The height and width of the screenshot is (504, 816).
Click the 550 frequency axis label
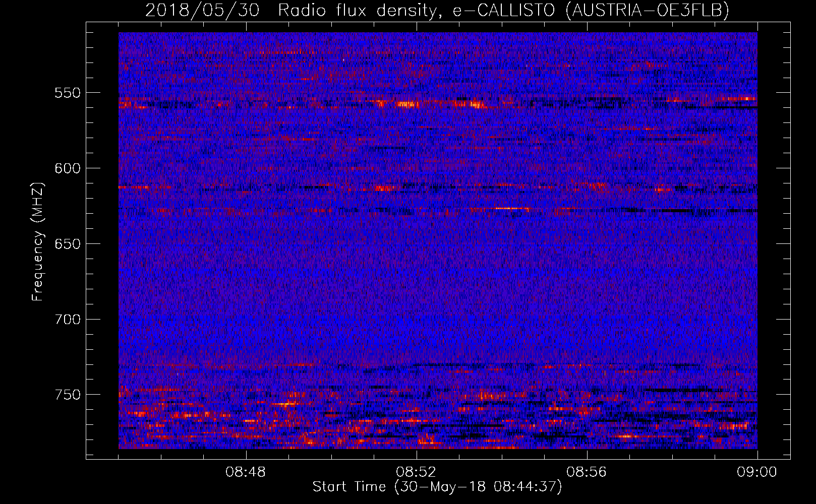click(x=68, y=93)
